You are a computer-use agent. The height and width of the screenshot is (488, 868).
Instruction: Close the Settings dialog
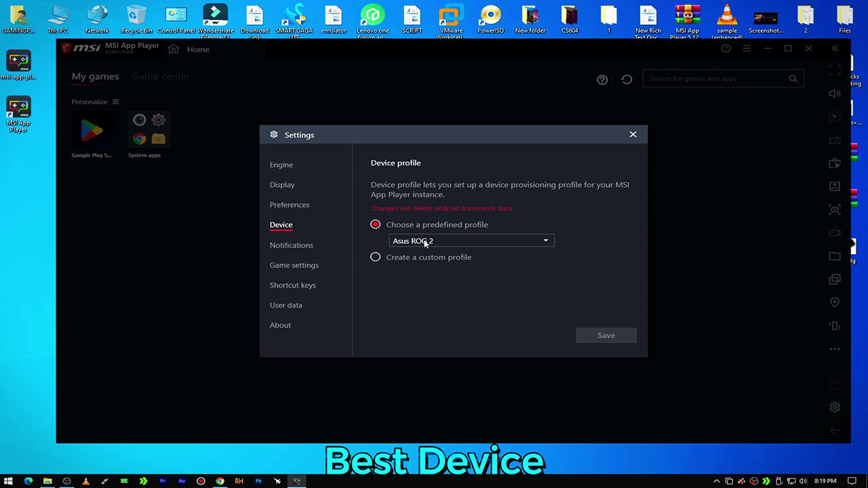point(633,134)
